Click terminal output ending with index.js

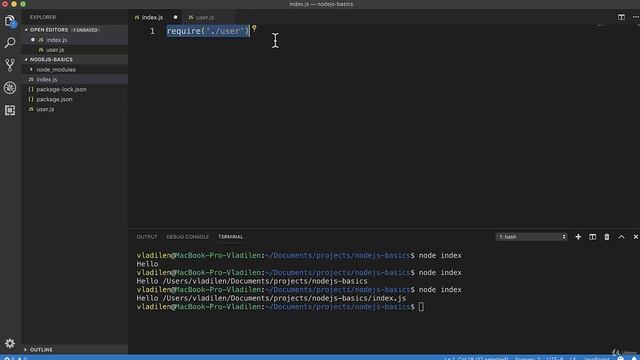[x=271, y=298]
